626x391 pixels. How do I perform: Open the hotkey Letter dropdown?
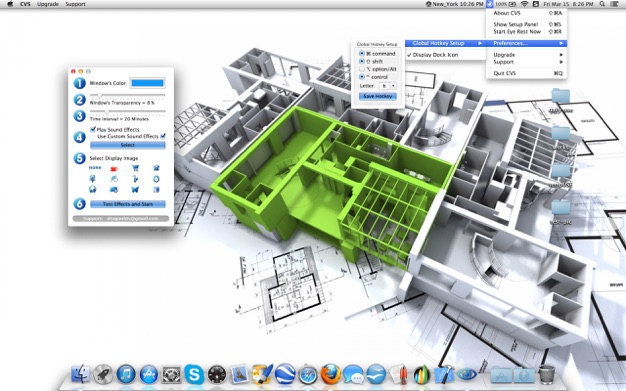(x=387, y=86)
